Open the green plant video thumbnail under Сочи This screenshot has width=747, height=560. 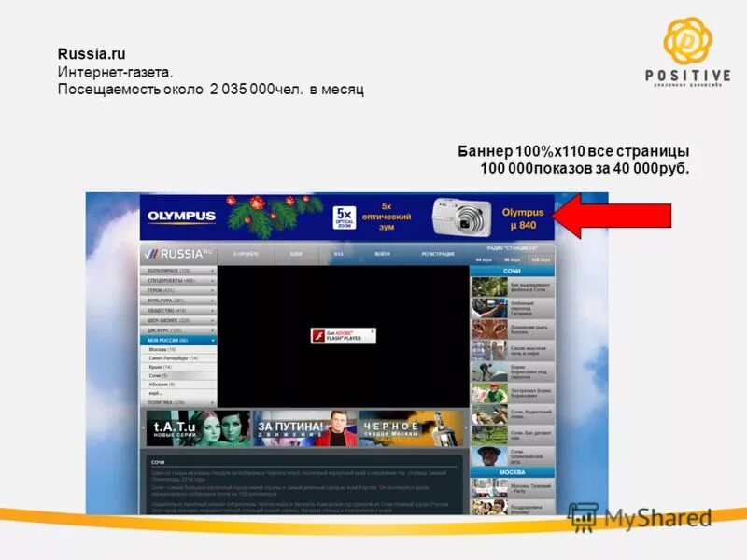(x=489, y=287)
